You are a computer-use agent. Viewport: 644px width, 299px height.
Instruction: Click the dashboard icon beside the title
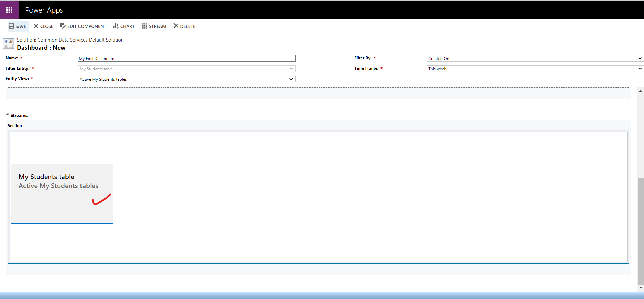pyautogui.click(x=8, y=44)
